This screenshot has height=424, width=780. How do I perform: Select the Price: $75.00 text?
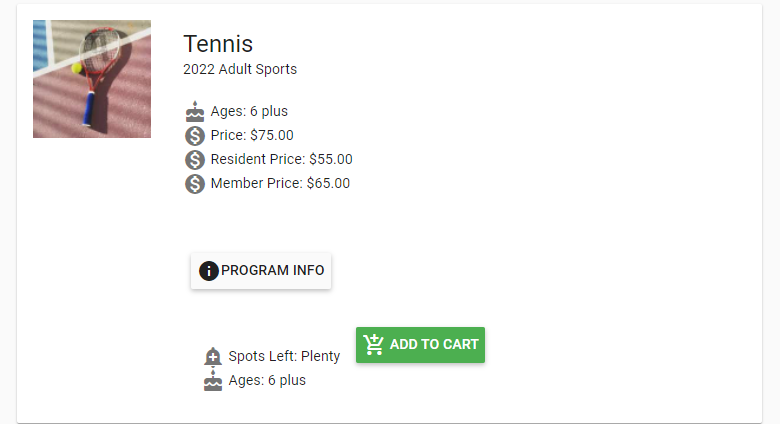point(252,135)
